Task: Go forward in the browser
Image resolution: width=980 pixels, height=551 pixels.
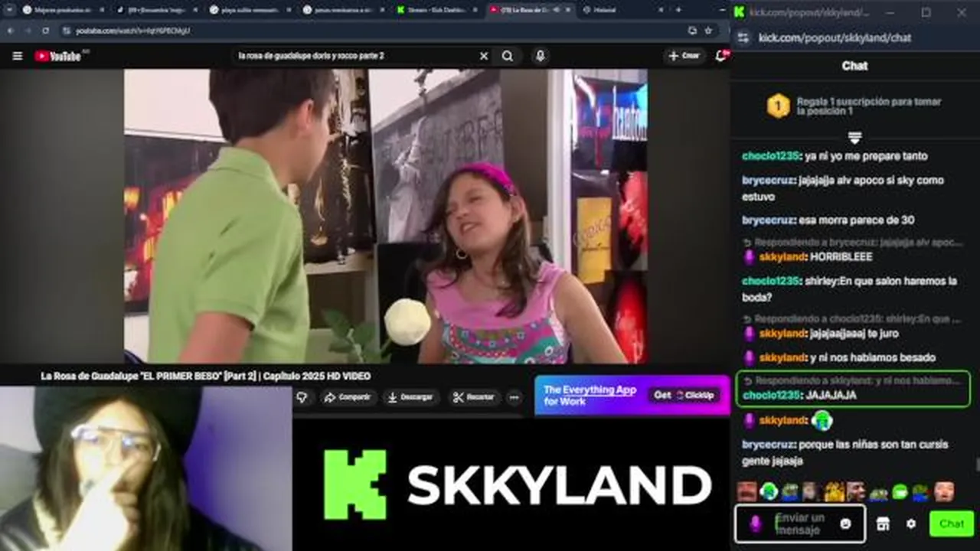Action: [x=28, y=31]
